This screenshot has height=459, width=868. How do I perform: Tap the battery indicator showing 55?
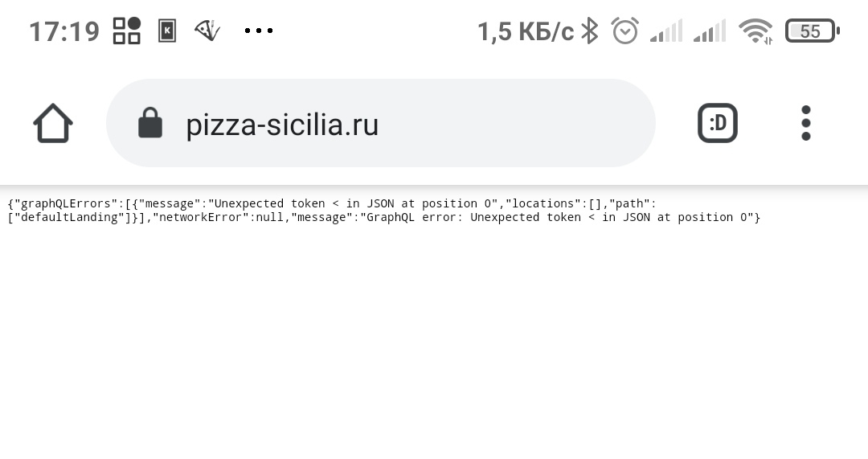[812, 31]
